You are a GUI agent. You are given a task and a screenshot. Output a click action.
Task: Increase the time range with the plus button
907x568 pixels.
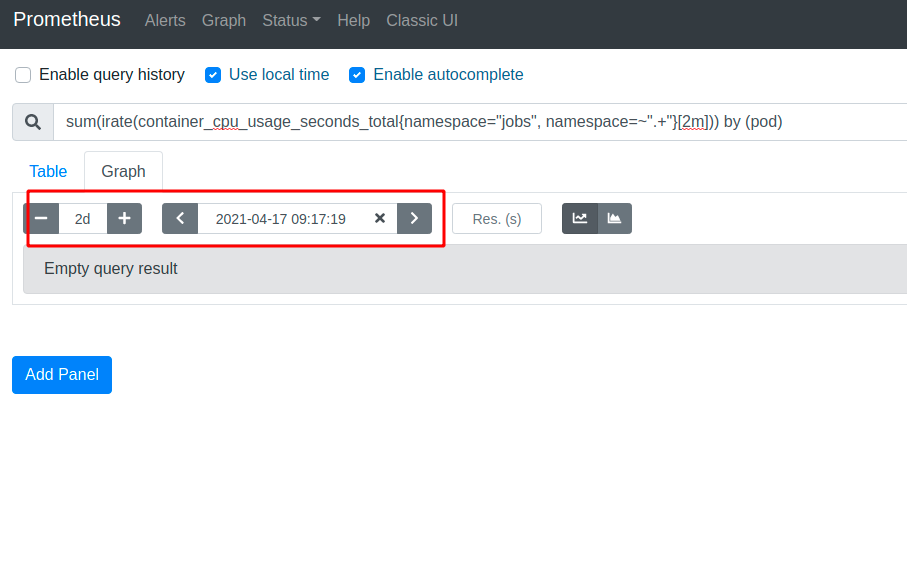click(124, 219)
